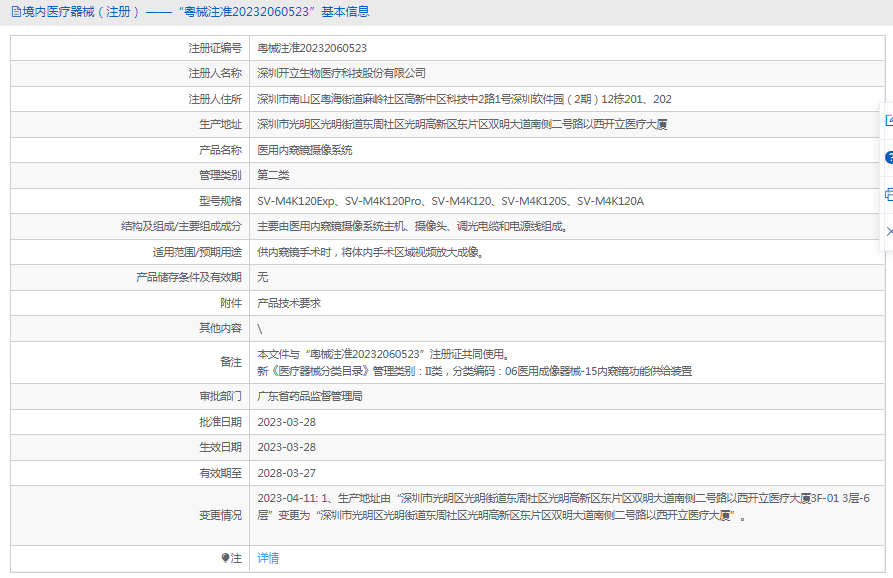893x578 pixels.
Task: Select the registration number value 粤械注准20232060523
Action: 312,48
